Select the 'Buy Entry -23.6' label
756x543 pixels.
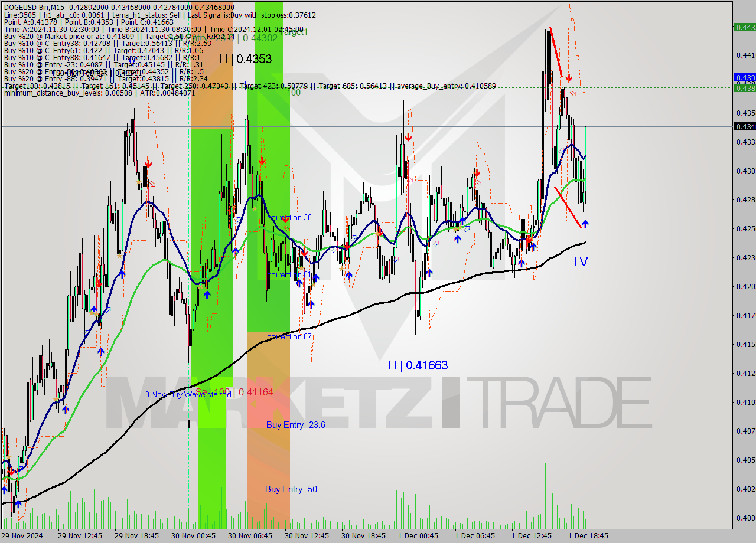[296, 425]
